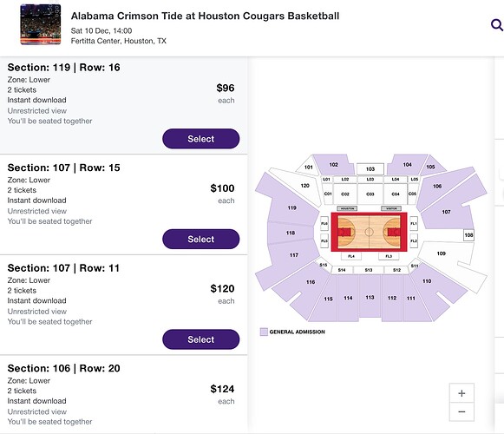Zoom in on the seating map

click(x=461, y=393)
